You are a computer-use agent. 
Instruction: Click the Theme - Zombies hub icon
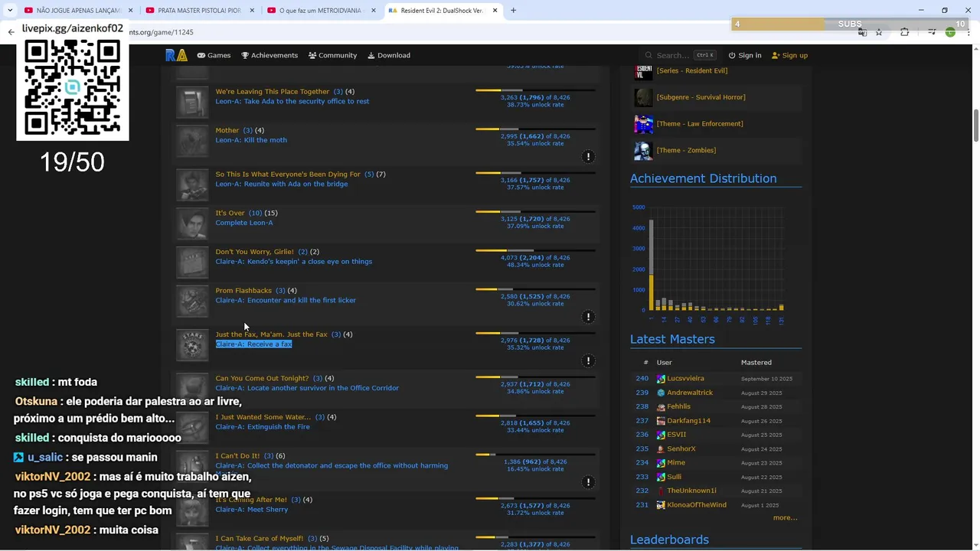click(644, 151)
